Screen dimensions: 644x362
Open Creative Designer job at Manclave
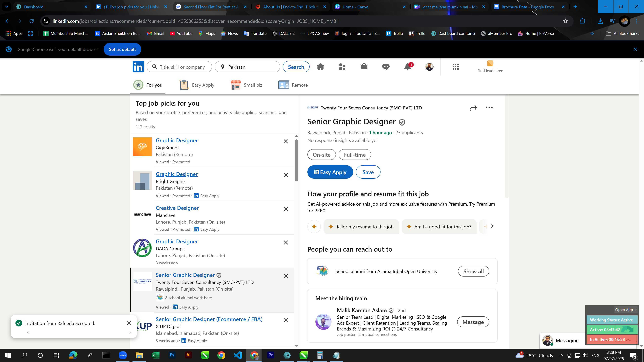pyautogui.click(x=177, y=208)
